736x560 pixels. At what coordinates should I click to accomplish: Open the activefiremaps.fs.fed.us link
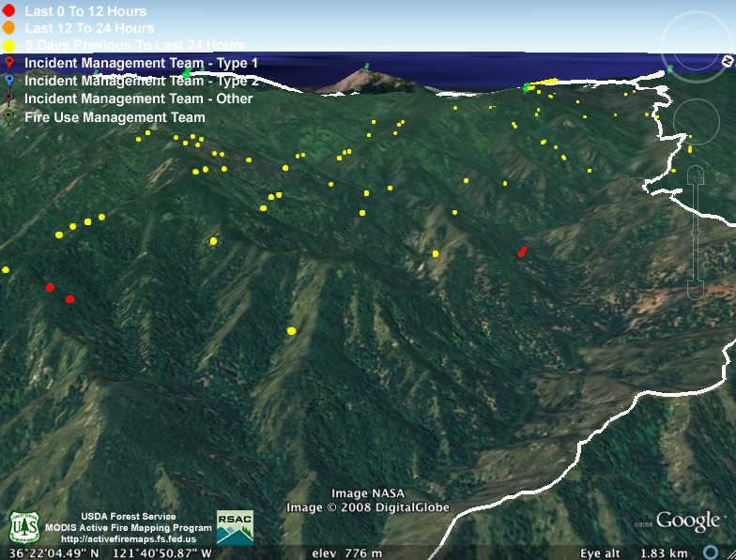pos(128,539)
